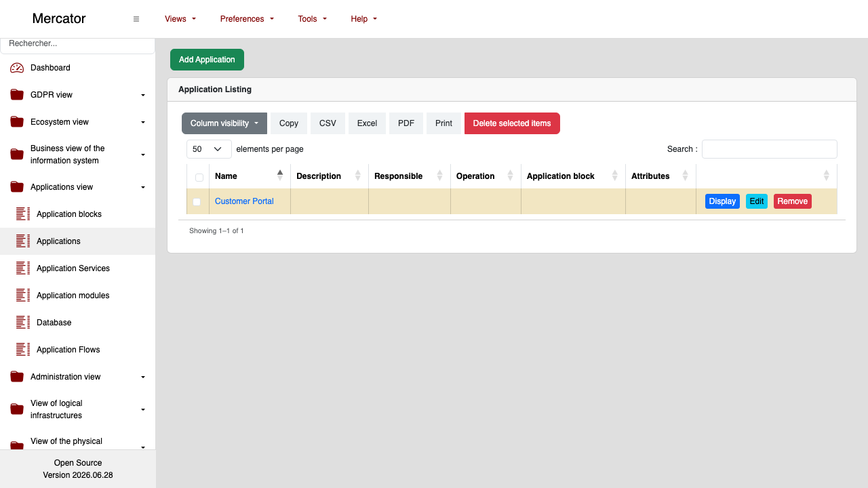Display the Customer Portal application
This screenshot has height=488, width=868.
point(722,201)
